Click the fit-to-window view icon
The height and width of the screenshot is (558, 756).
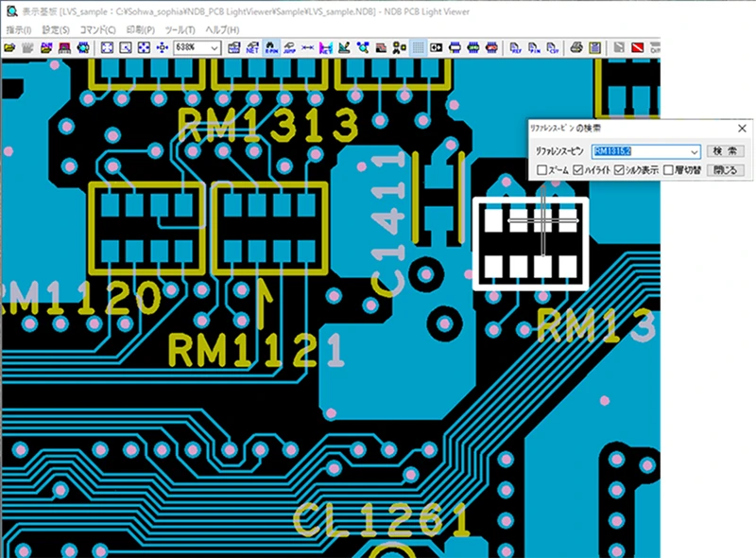107,47
